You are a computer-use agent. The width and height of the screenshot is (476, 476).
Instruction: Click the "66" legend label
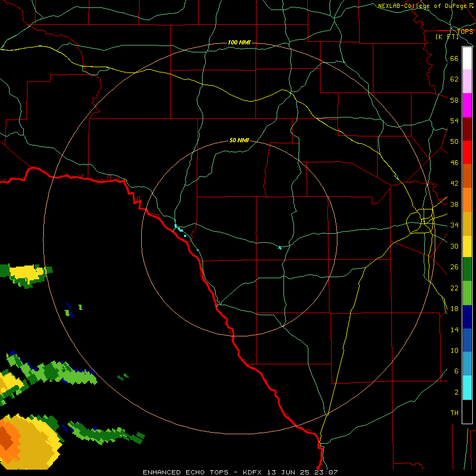click(x=454, y=58)
